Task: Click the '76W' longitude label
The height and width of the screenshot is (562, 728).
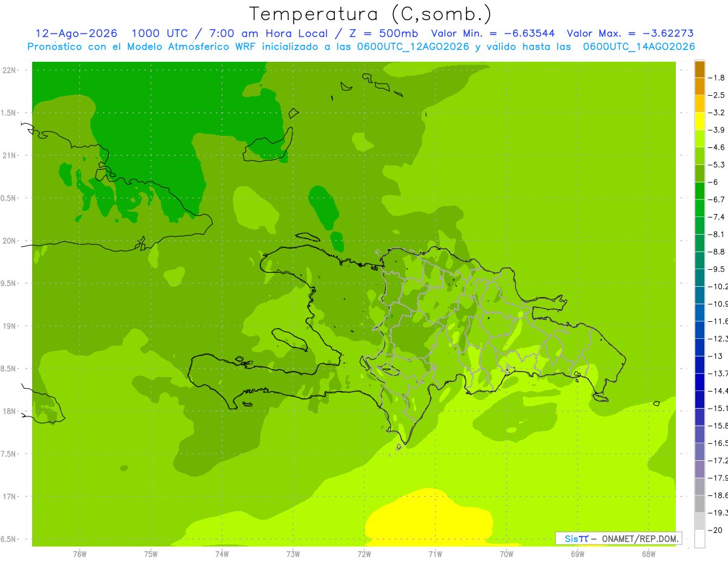Action: click(79, 554)
